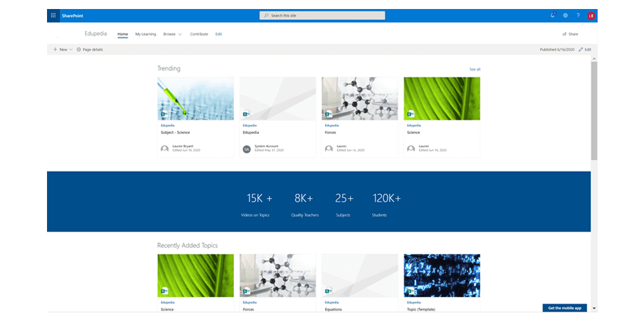The width and height of the screenshot is (644, 322).
Task: Click the 8K+ Quality Teachers stat
Action: 305,205
